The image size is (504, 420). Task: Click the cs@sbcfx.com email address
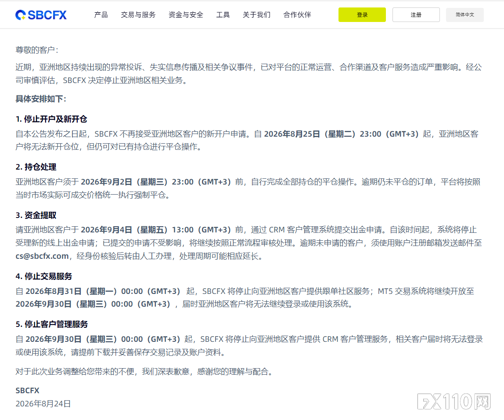pos(42,256)
